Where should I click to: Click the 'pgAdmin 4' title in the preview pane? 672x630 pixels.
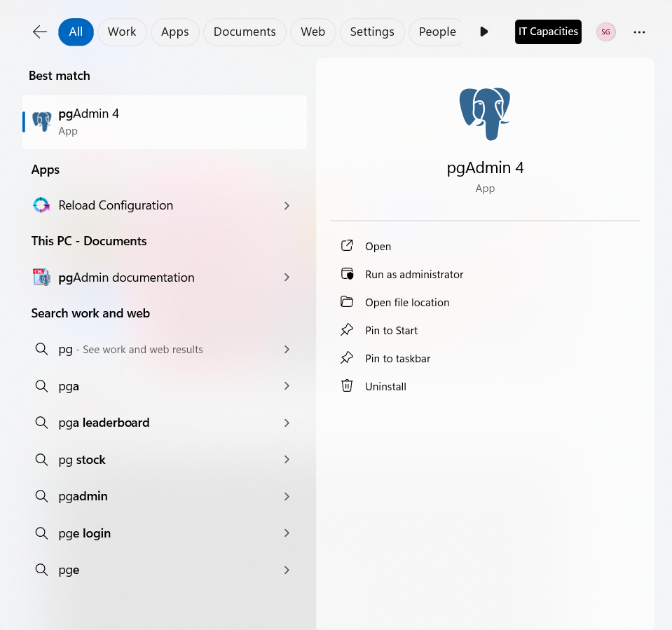point(485,167)
